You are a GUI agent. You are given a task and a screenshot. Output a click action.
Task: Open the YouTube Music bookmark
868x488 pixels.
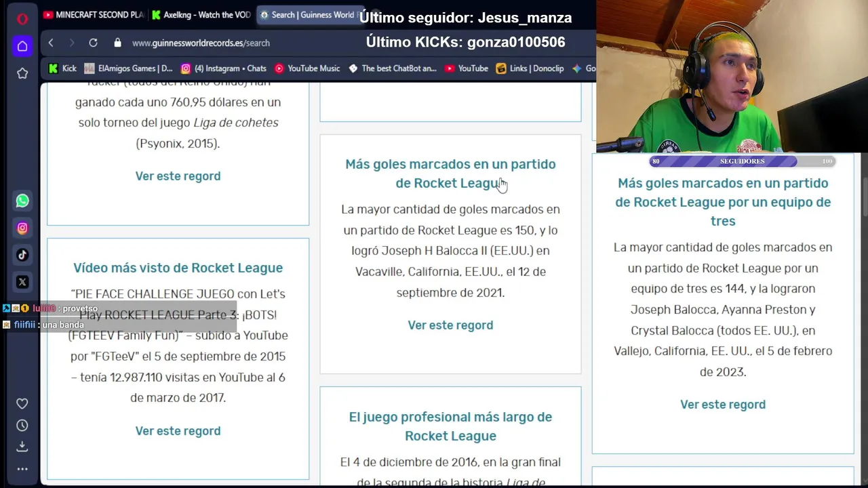[307, 68]
